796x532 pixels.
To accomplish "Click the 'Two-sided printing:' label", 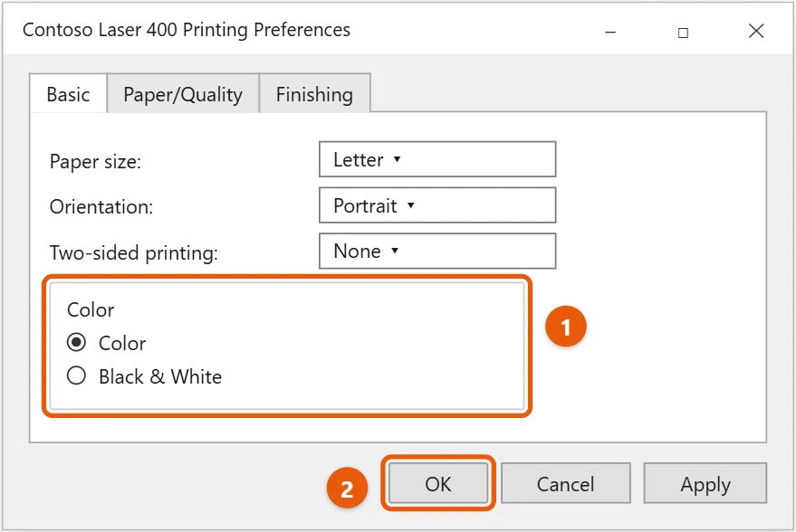I will (133, 252).
